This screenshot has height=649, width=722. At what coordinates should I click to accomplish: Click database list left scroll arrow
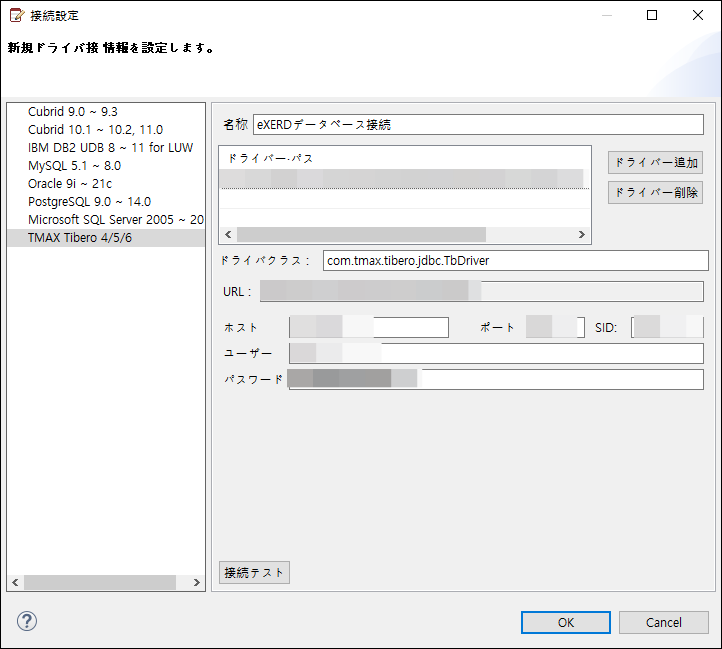(x=15, y=582)
